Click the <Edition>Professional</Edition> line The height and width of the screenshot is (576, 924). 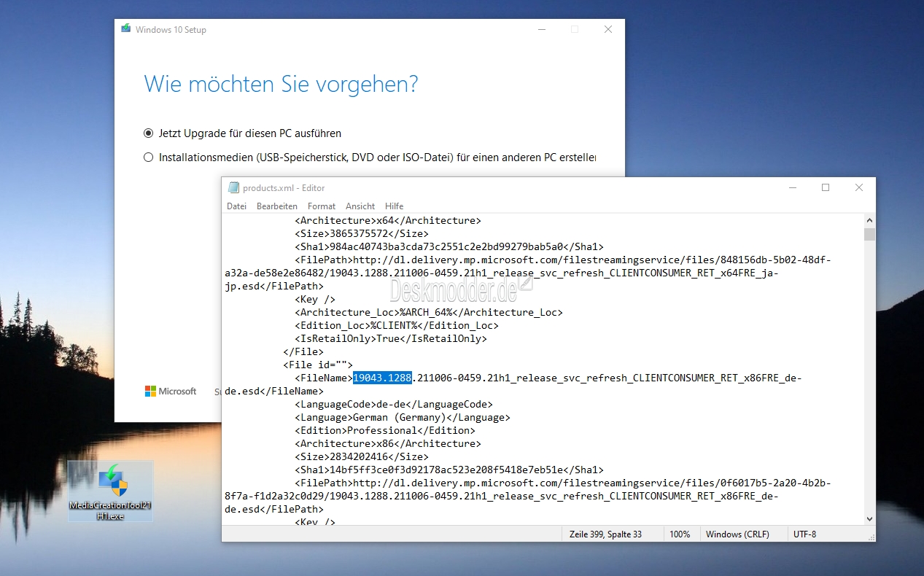[x=385, y=430]
